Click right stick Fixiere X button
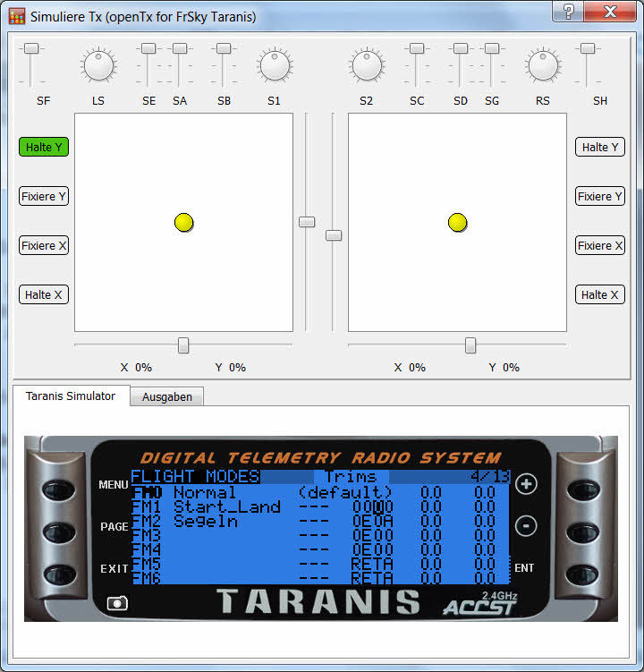This screenshot has width=644, height=672. pos(600,245)
